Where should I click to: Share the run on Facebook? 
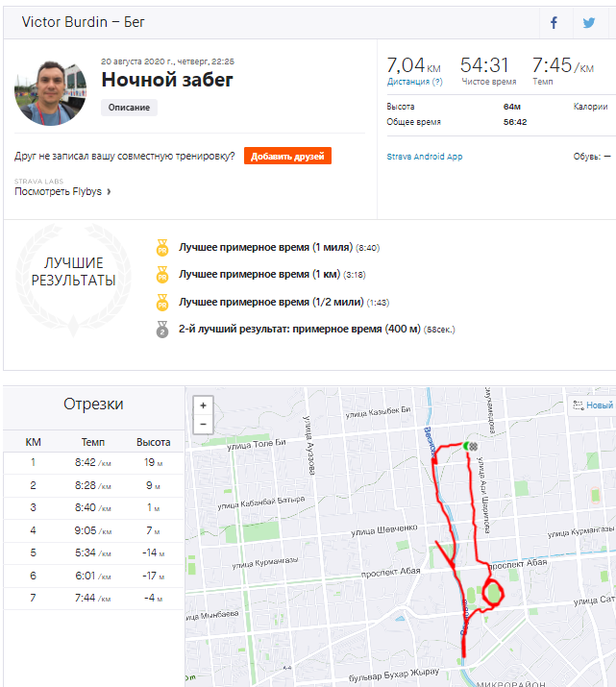tap(554, 22)
